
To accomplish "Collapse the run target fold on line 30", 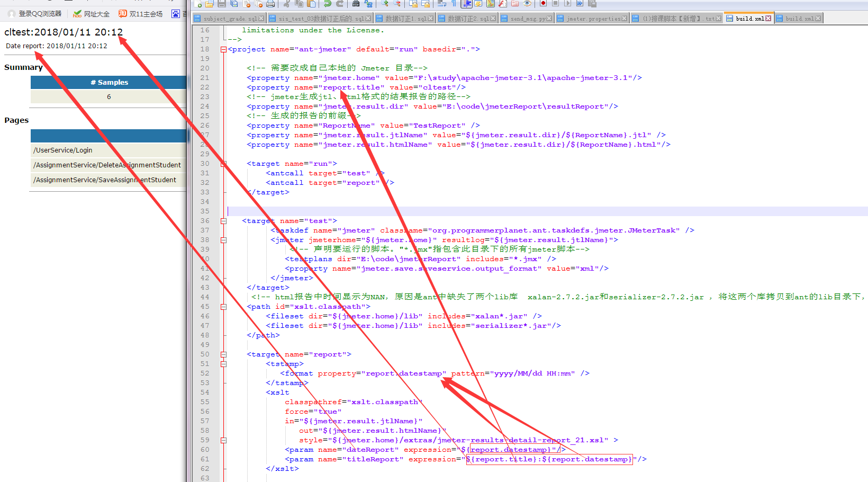I will coord(223,164).
